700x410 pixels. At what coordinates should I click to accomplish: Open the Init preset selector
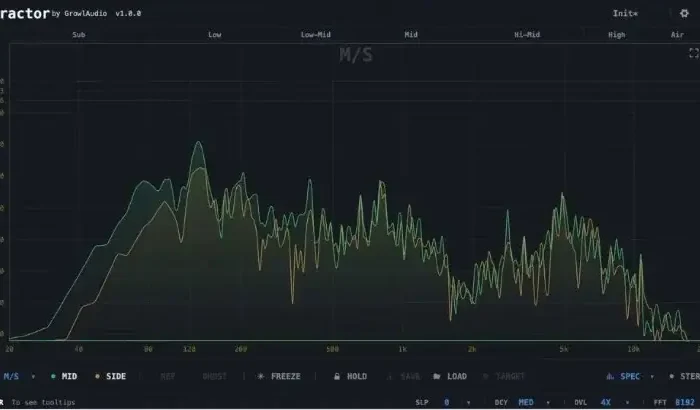click(x=625, y=13)
